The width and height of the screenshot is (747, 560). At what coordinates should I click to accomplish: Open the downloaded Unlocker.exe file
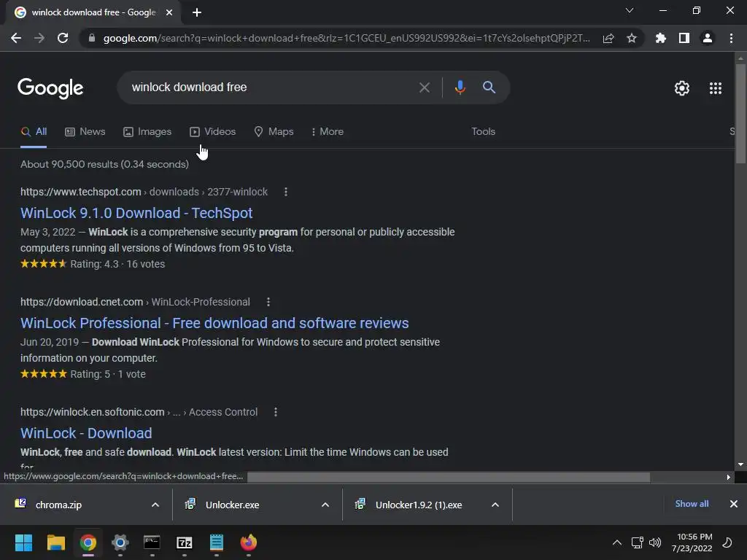point(233,505)
